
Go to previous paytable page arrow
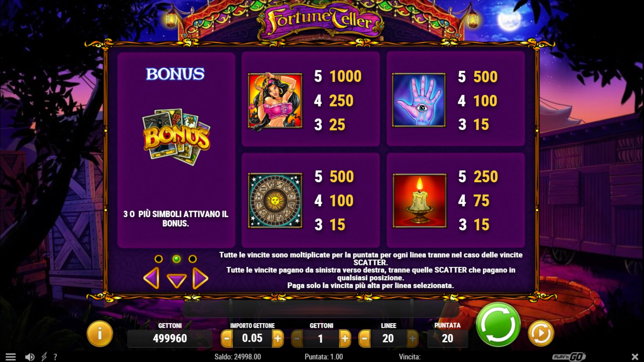click(x=151, y=278)
